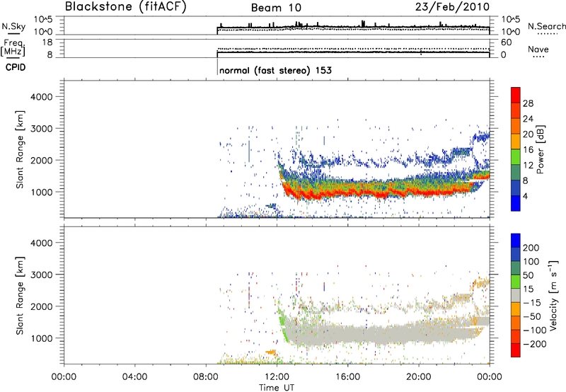This screenshot has width=566, height=392.
Task: Click the Blackstone (fitACF) title
Action: [126, 7]
